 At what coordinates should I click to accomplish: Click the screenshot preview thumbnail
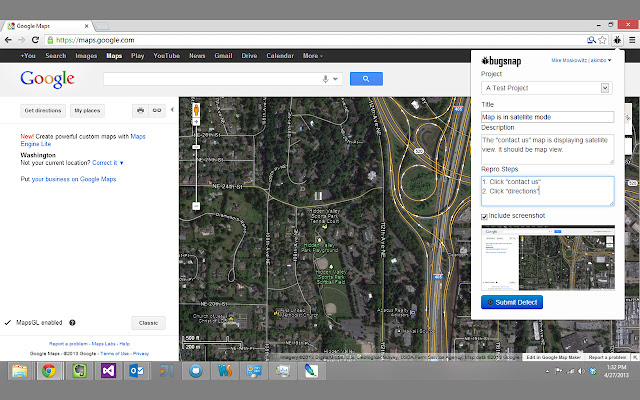(548, 258)
